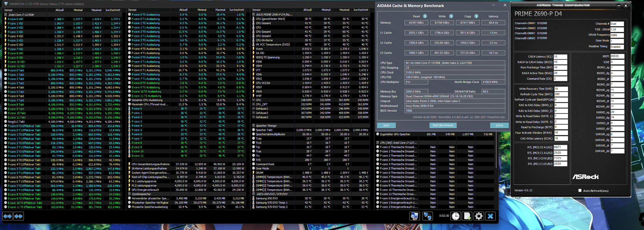
Task: Click the thermometer icon beside CPU Gesamt first row
Action: pyautogui.click(x=254, y=23)
